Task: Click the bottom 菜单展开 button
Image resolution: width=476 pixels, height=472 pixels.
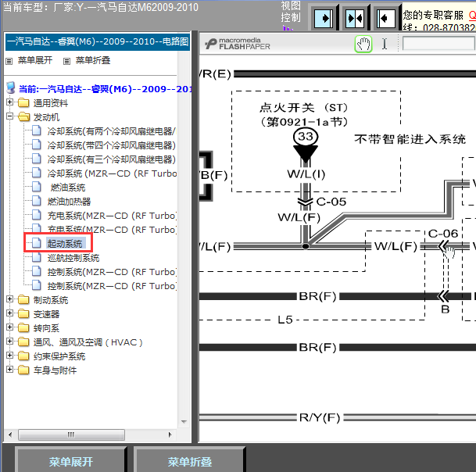Action: click(x=70, y=461)
